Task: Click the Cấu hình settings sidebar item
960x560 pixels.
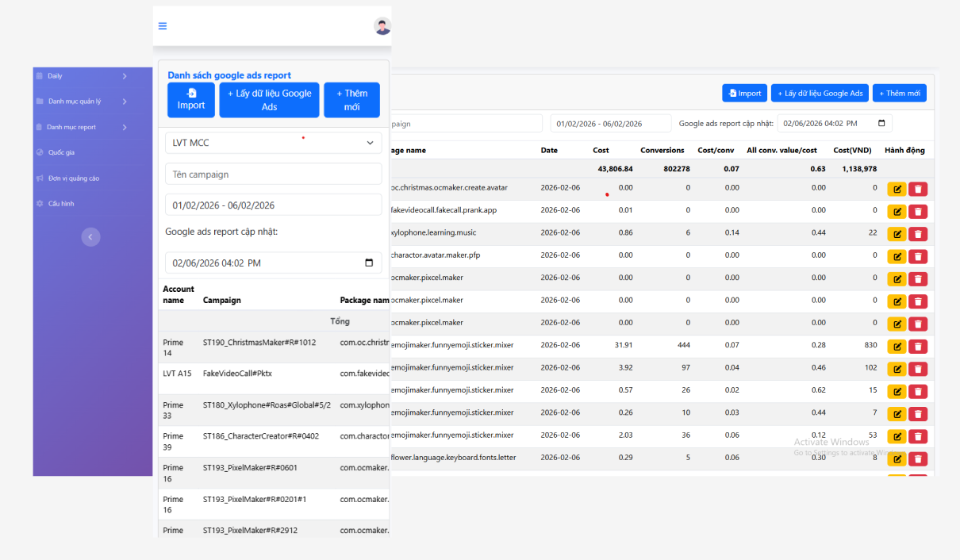Action: pyautogui.click(x=60, y=204)
